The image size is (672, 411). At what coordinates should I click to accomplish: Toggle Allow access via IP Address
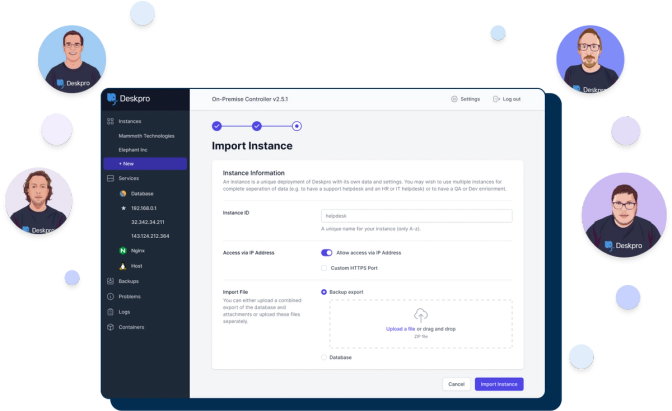(x=326, y=253)
